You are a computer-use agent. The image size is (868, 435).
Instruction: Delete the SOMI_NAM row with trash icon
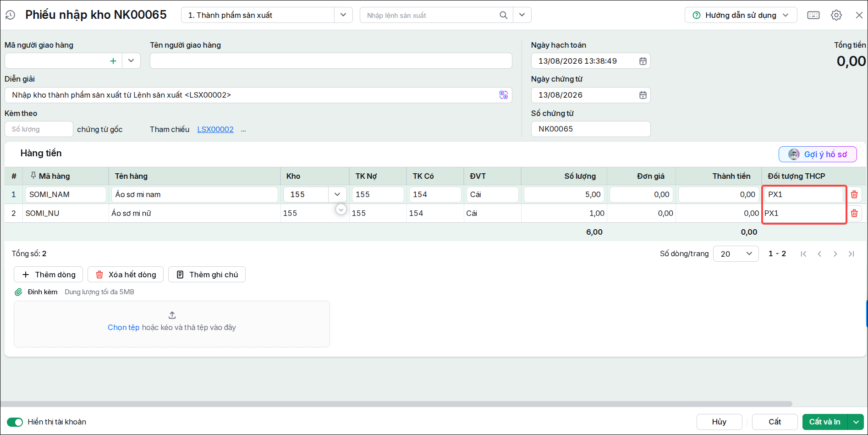854,194
